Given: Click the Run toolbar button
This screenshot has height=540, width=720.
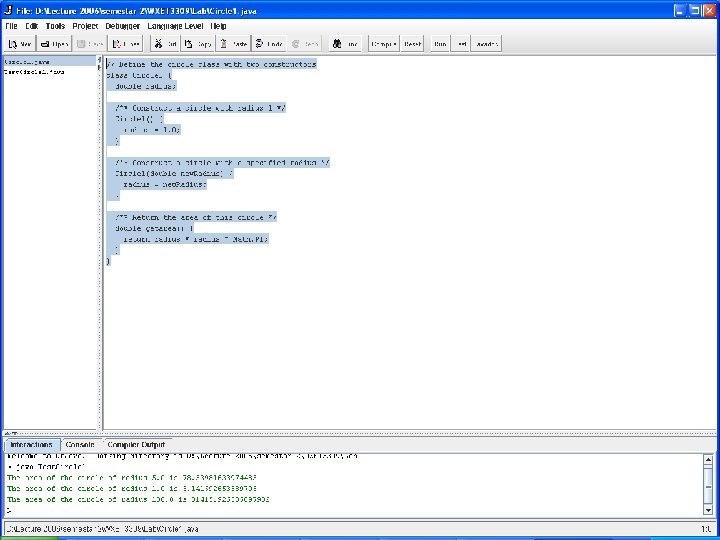Looking at the screenshot, I should [x=440, y=44].
